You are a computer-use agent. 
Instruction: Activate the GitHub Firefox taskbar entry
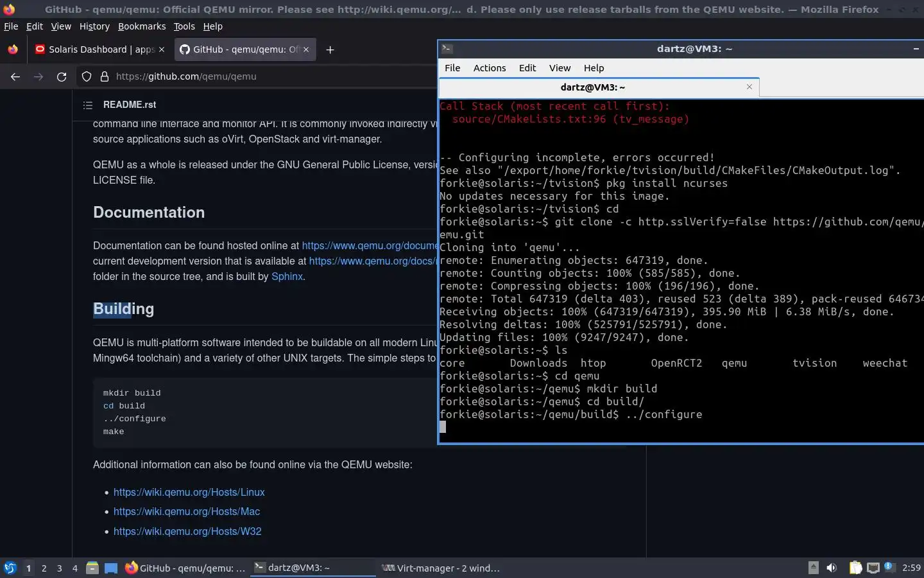(x=185, y=568)
